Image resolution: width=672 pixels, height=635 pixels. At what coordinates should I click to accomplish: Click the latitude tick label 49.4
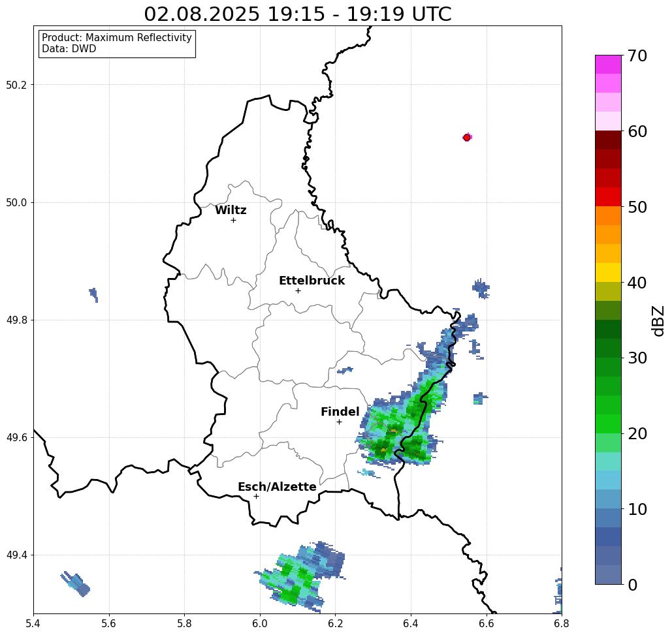coord(16,555)
